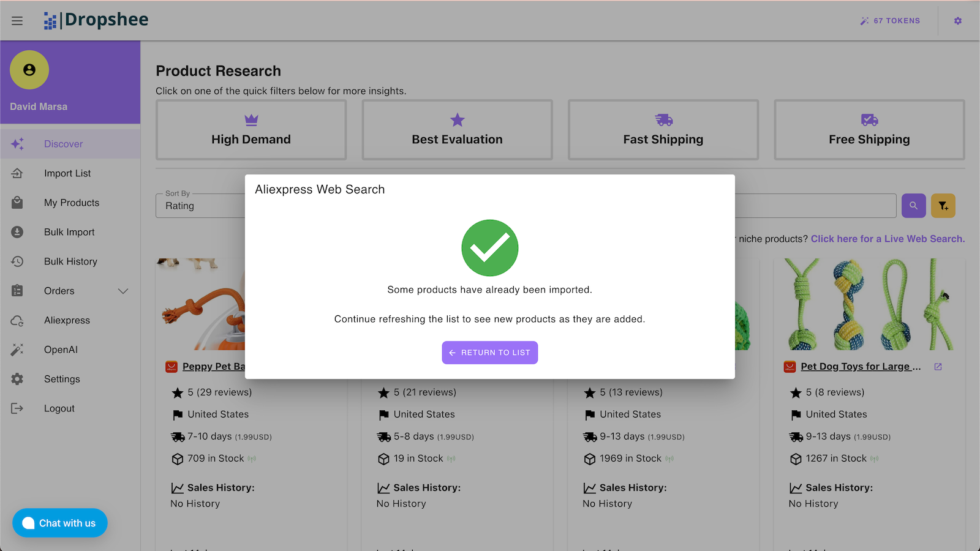Viewport: 980px width, 551px height.
Task: Click the Dropshee logo
Action: [x=96, y=20]
